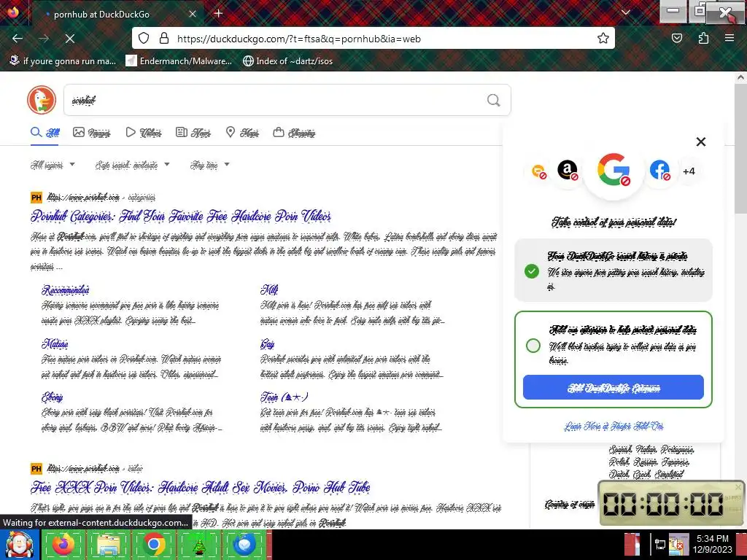Close the DuckDuckGo privacy popup
747x560 pixels.
[701, 141]
